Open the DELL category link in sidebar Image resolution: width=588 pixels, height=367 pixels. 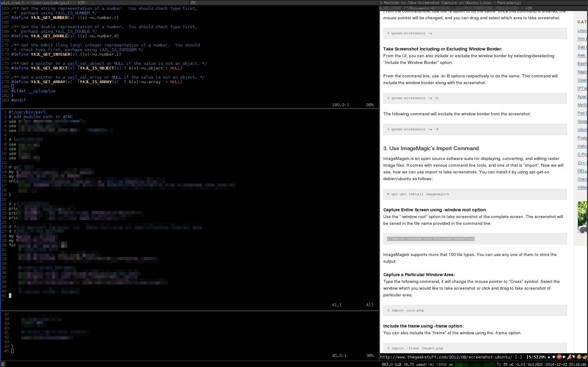582,171
